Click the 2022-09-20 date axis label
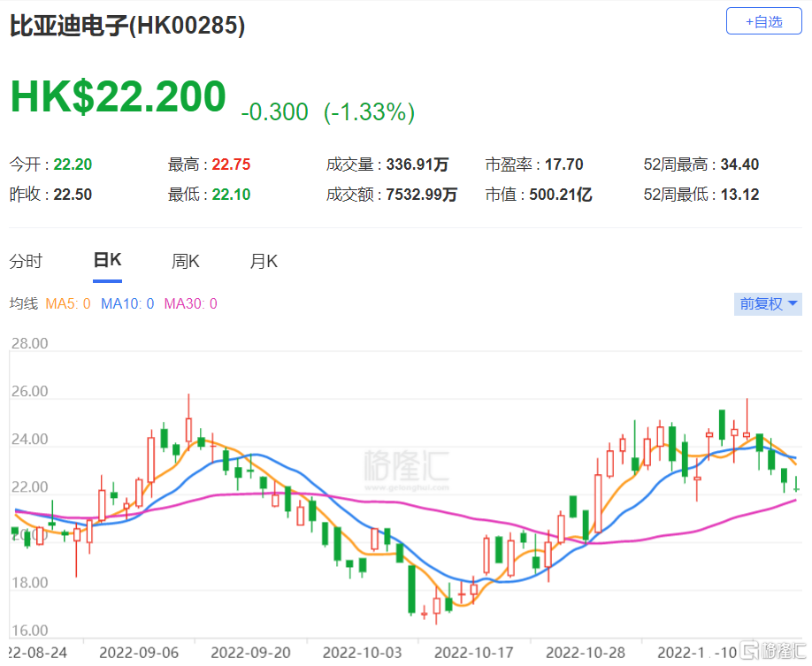Image resolution: width=812 pixels, height=666 pixels. click(x=250, y=653)
